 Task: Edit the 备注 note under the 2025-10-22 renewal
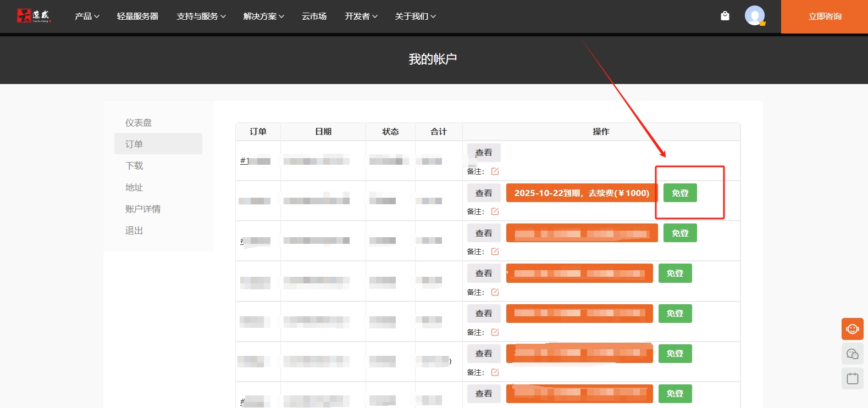click(495, 211)
